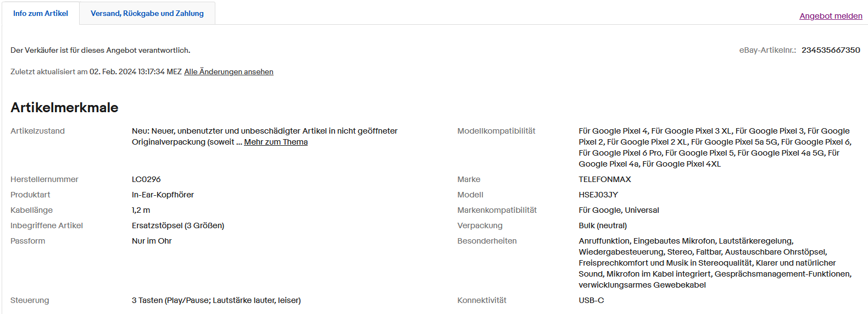Click the In-Ear-Kopfhörer product type value
Screen dimensions: 868x314
(163, 195)
